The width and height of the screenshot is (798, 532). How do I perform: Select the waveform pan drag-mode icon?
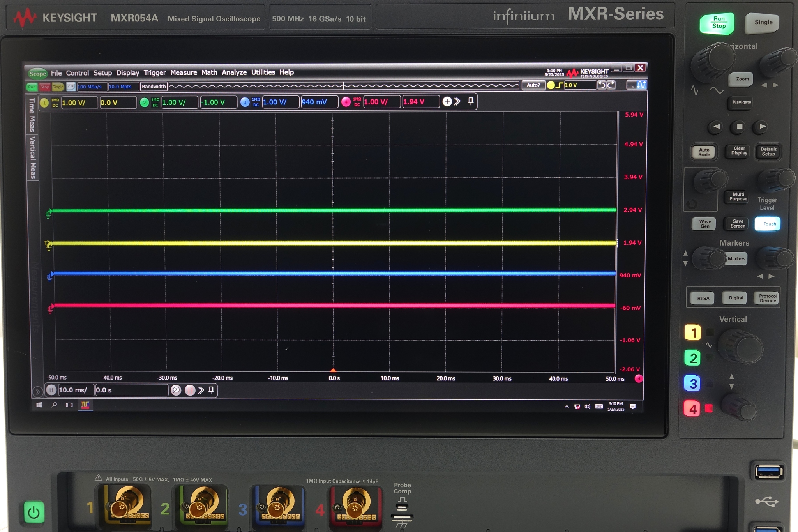(x=641, y=85)
